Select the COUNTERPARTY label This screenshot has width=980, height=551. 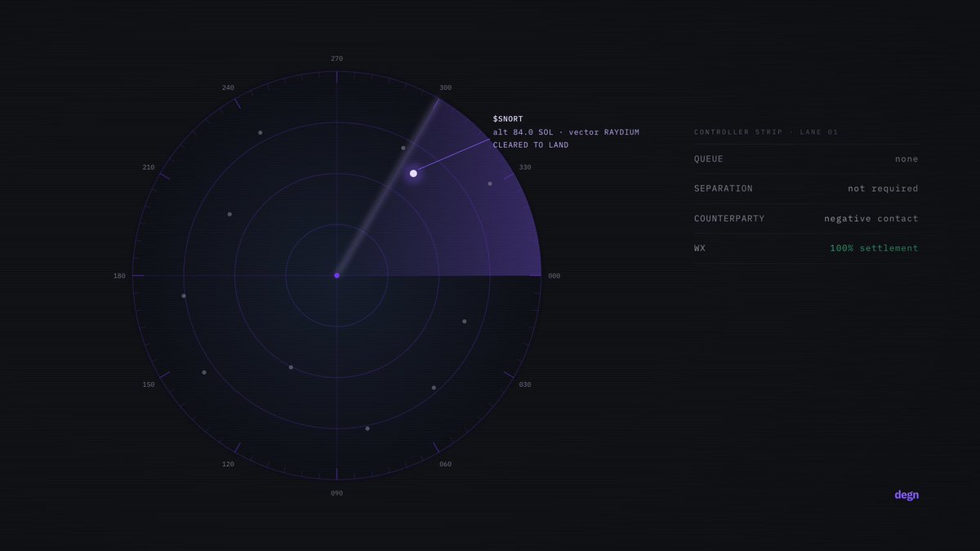click(729, 219)
